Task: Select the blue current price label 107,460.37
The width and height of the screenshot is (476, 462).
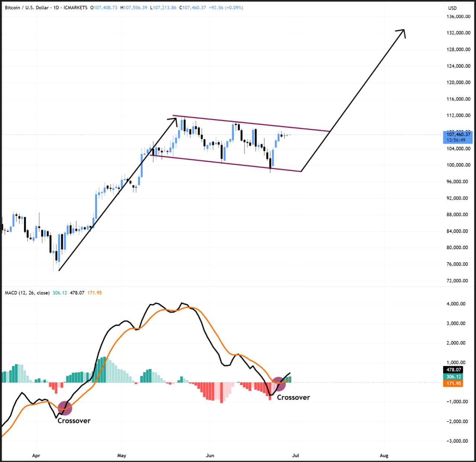Action: [x=457, y=135]
